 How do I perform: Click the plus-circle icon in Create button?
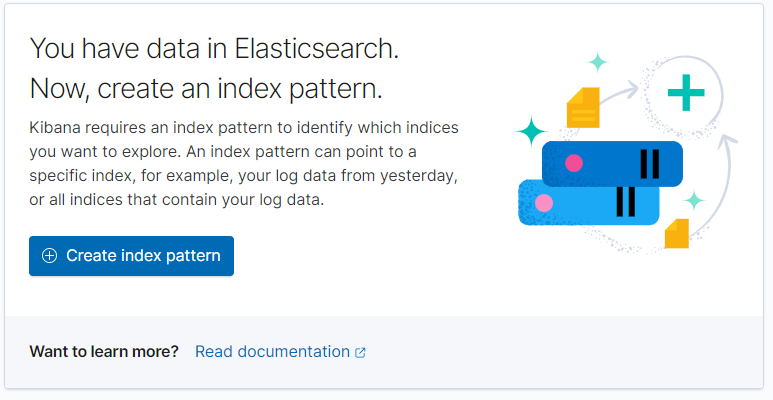pos(49,256)
